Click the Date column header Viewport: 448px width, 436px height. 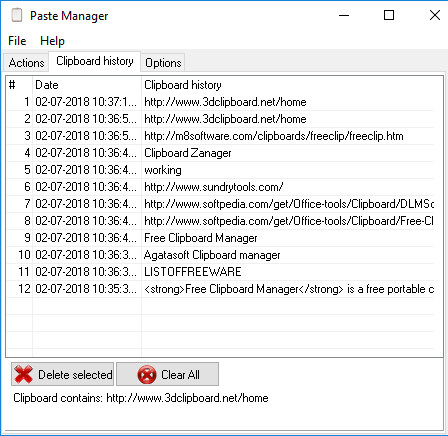click(x=87, y=85)
